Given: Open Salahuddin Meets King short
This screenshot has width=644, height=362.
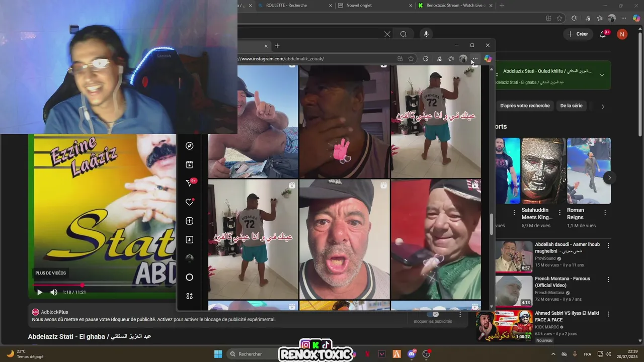Looking at the screenshot, I should 543,170.
